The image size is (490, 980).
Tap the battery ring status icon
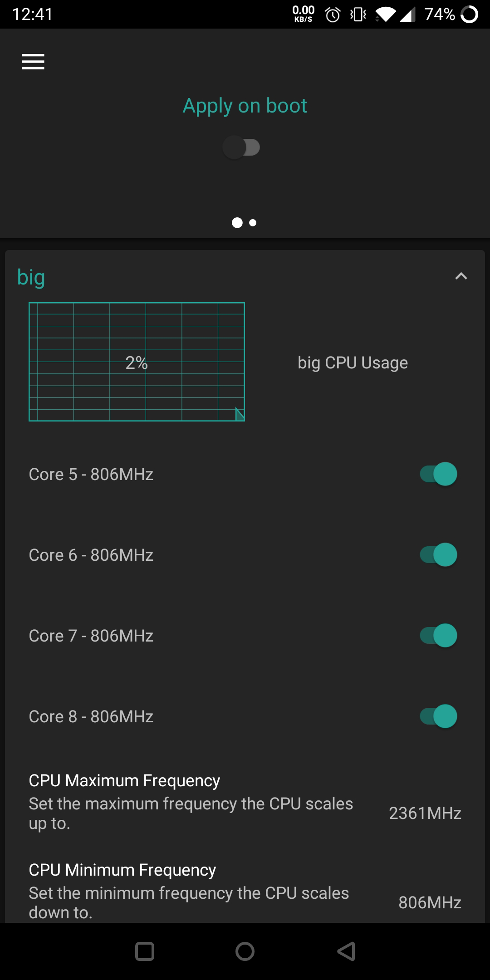pos(469,15)
